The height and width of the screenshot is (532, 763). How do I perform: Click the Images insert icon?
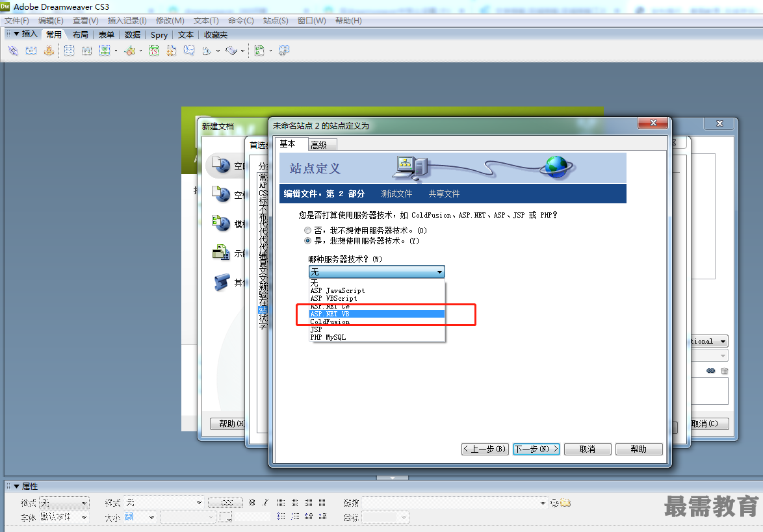(x=105, y=51)
